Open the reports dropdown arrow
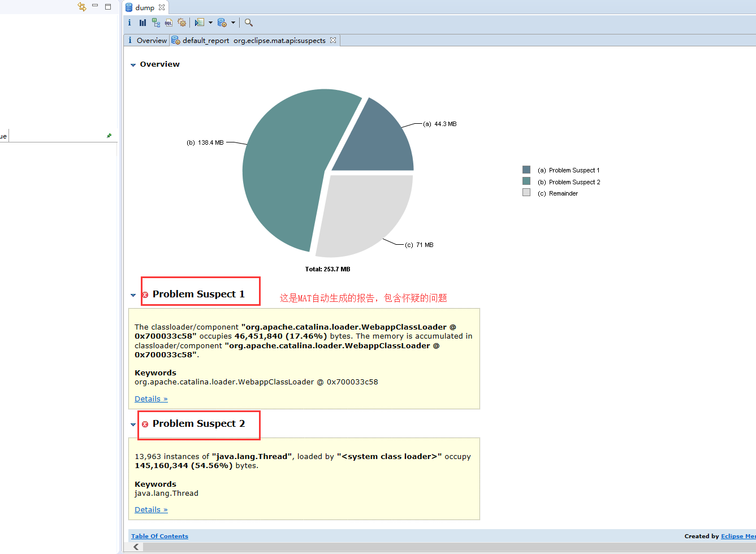 [210, 23]
